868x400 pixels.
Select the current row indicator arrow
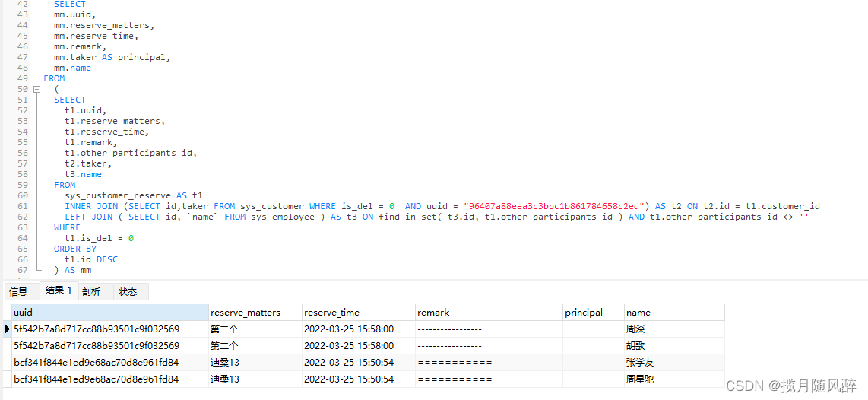click(7, 329)
